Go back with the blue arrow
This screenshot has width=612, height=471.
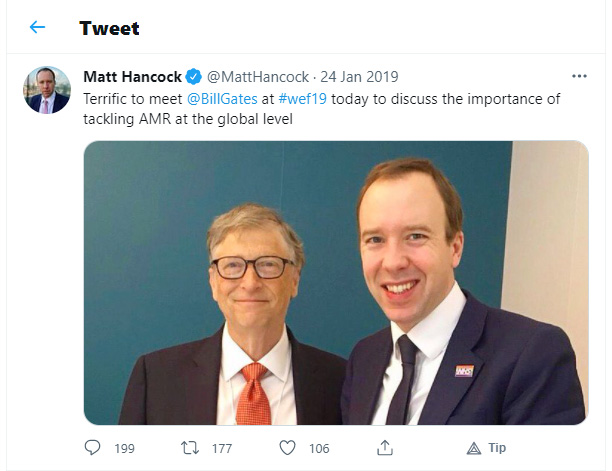coord(37,27)
